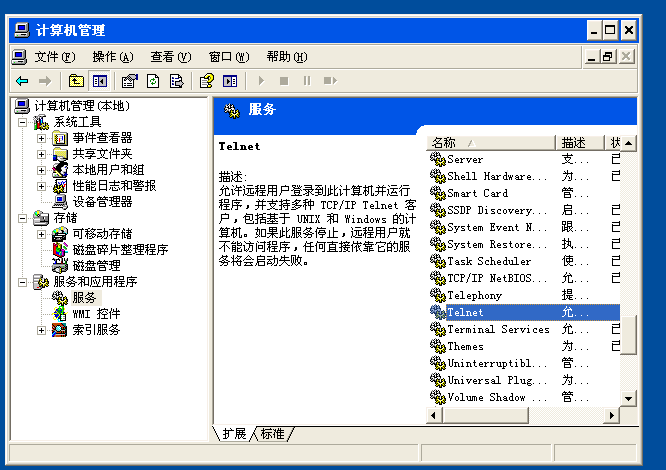Open the 操作(A) menu
The height and width of the screenshot is (470, 666).
(113, 57)
